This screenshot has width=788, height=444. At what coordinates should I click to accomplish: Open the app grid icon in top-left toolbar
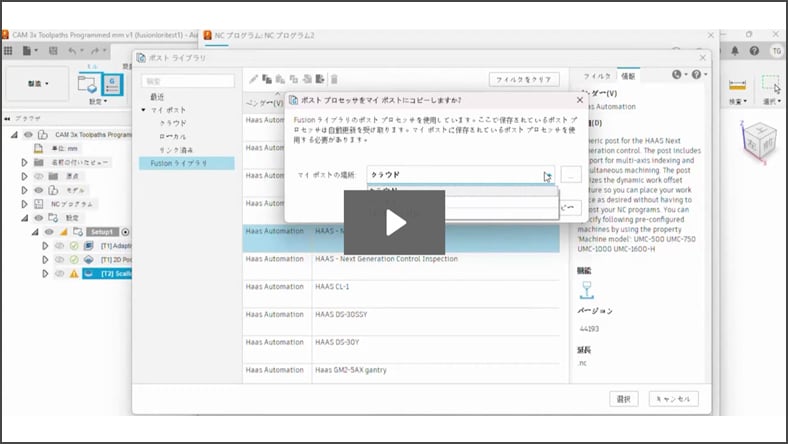pyautogui.click(x=8, y=51)
